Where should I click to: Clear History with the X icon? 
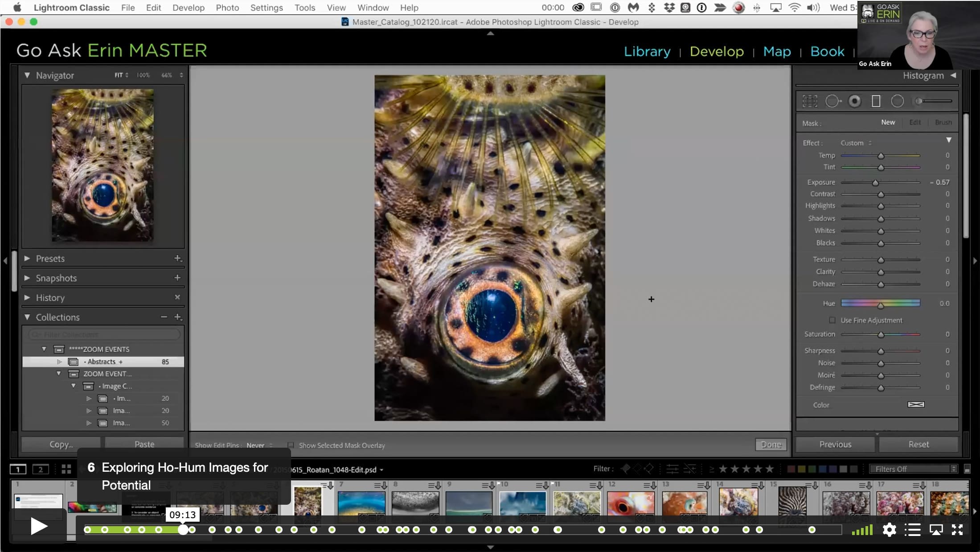click(x=177, y=297)
